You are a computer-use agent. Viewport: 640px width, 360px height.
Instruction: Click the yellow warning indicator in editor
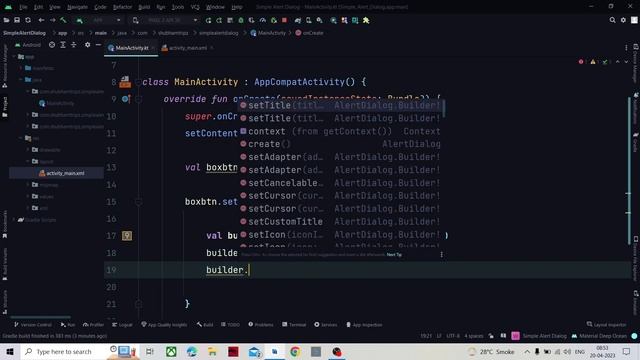[593, 62]
